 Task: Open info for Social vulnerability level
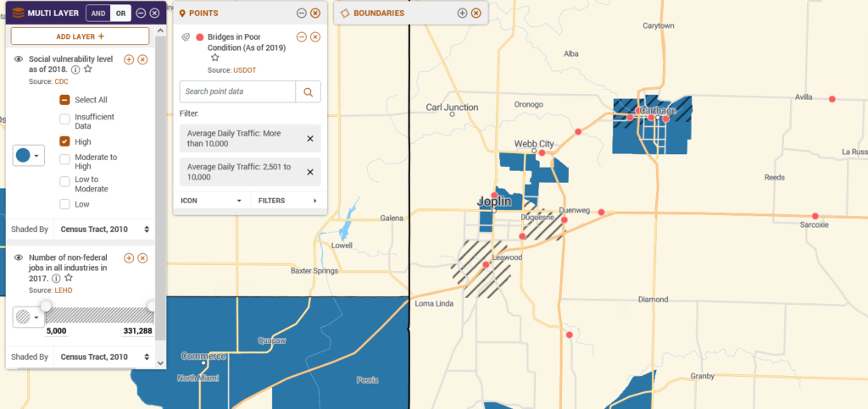[x=75, y=69]
